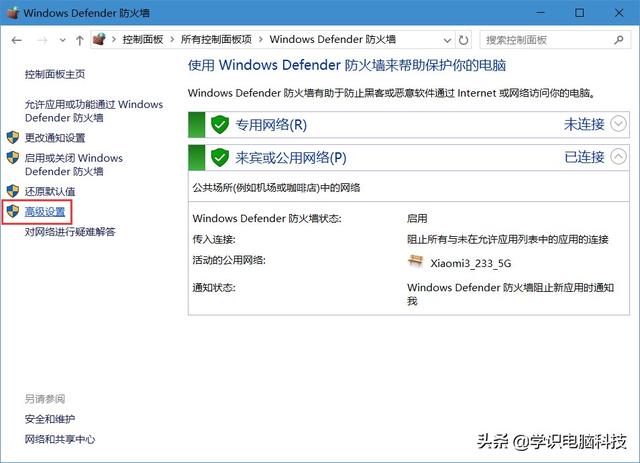Click the 来宾或公用网络(P) header text
The image size is (640, 463).
tap(291, 158)
